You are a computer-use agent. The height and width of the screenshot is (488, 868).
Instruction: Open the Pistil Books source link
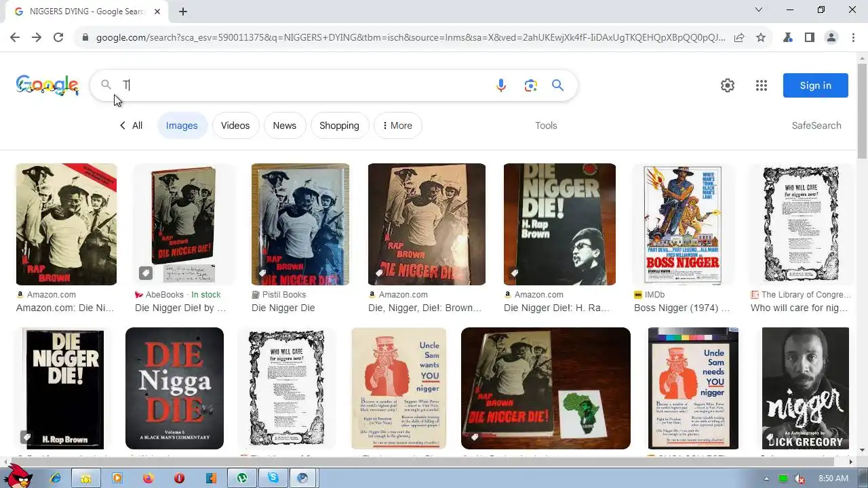tap(279, 295)
